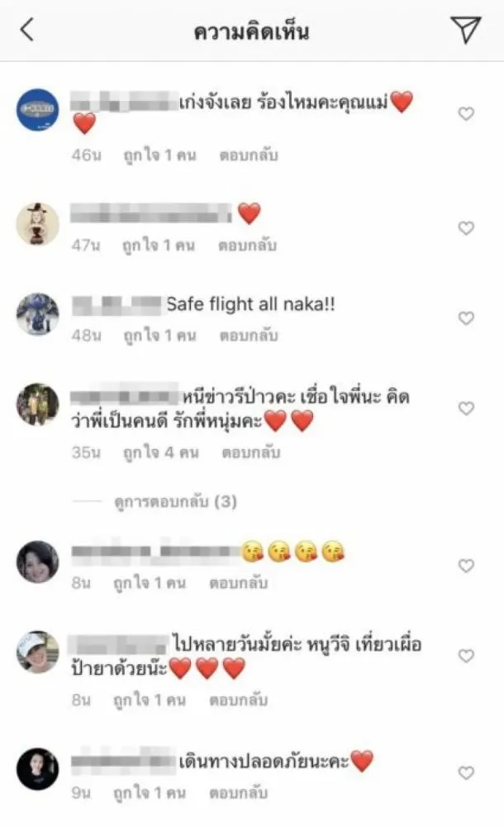504x827 pixels.
Task: Open blue logo profile picture of first commenter
Action: (x=37, y=110)
